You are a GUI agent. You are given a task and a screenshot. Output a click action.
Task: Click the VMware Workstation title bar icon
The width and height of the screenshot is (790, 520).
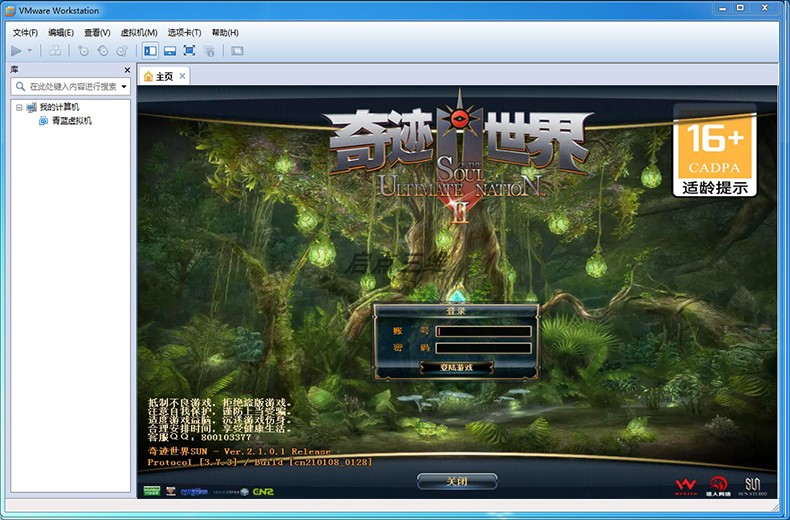[10, 11]
